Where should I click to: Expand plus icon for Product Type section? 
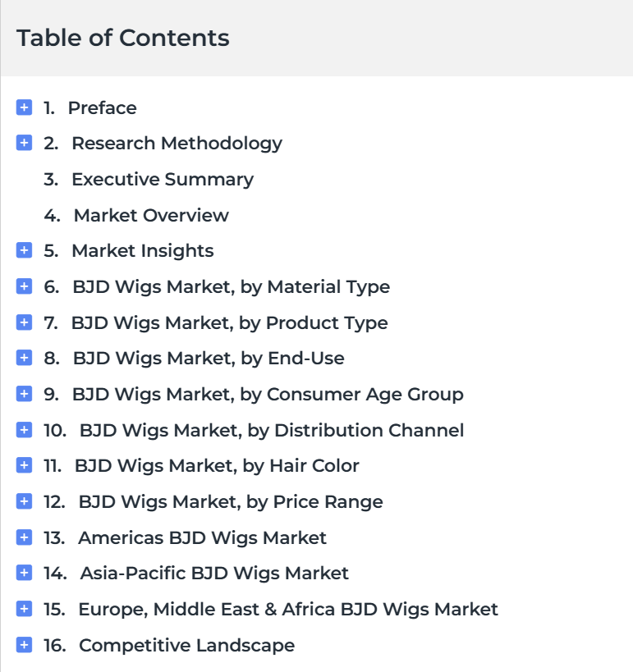coord(24,322)
